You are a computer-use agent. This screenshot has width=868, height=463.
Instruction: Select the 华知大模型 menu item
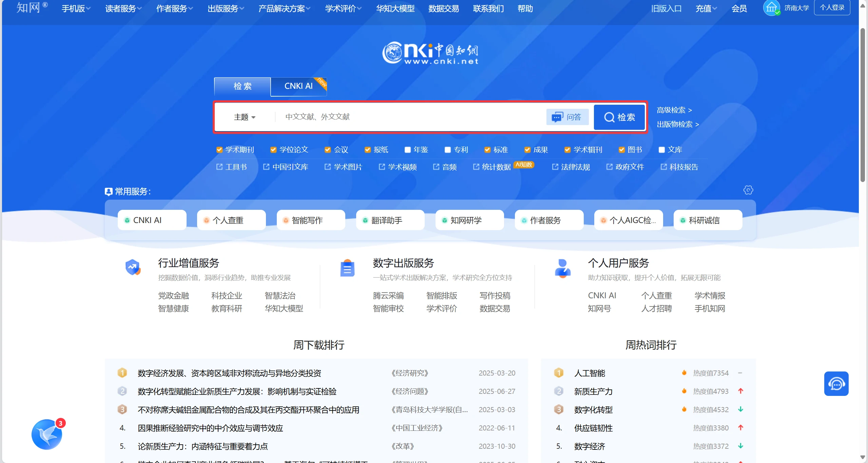[x=395, y=8]
